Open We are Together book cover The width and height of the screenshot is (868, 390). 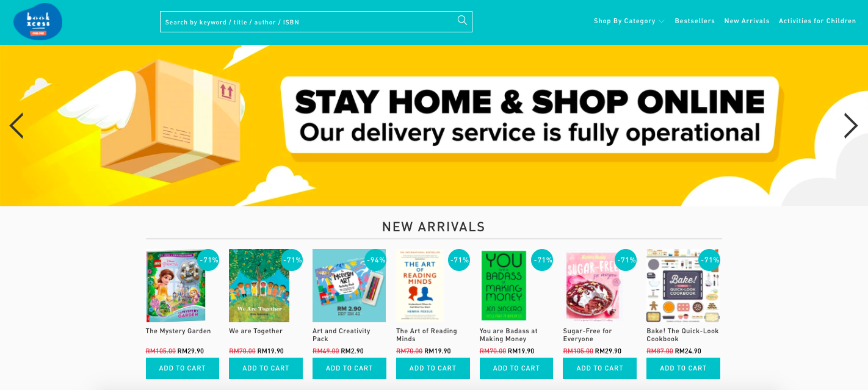259,286
